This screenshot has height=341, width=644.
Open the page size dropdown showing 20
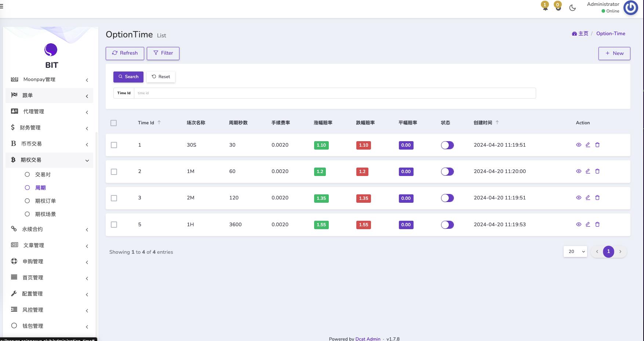[x=575, y=252]
